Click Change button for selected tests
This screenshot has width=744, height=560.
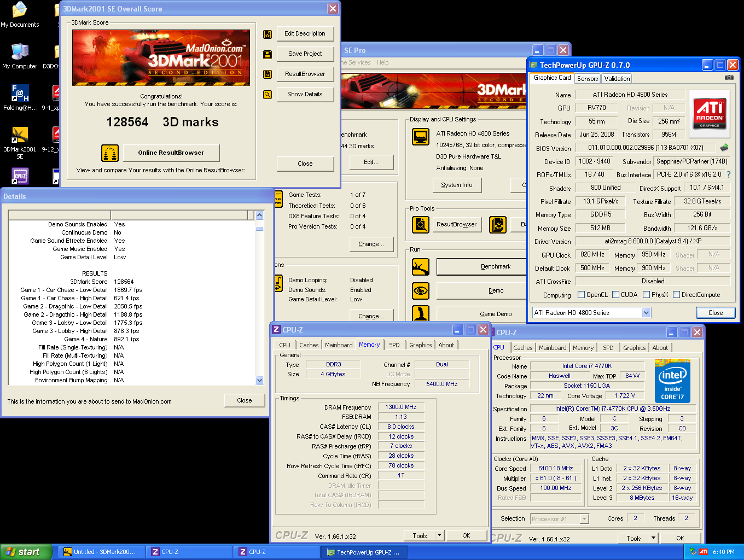click(371, 244)
